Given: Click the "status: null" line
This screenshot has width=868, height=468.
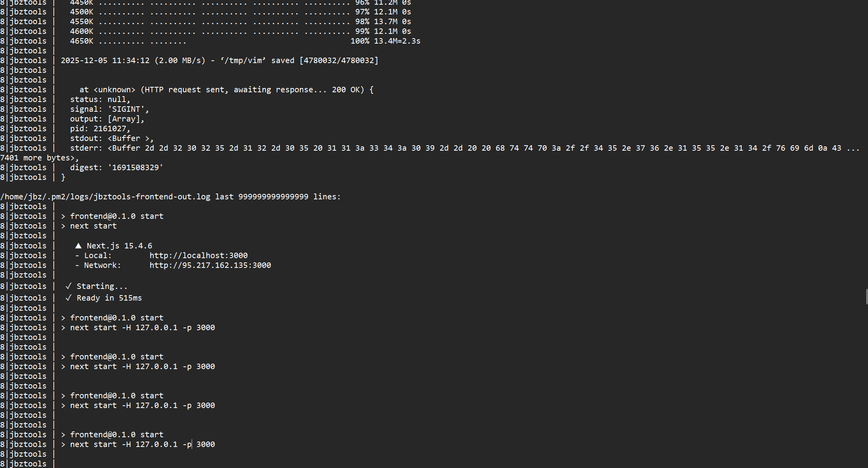Looking at the screenshot, I should (x=100, y=99).
